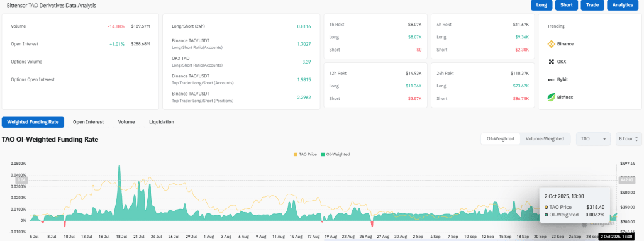Image resolution: width=644 pixels, height=241 pixels.
Task: Click the 12h Rekt short value $3.57K
Action: tap(415, 98)
